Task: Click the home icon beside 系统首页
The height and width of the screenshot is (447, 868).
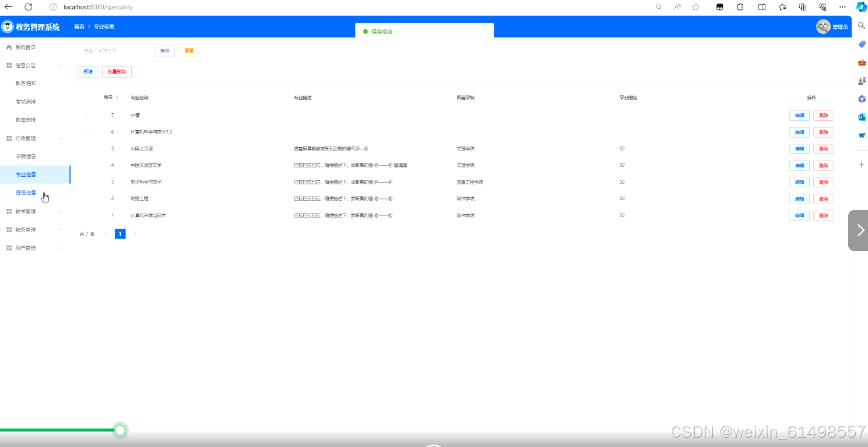Action: point(9,47)
